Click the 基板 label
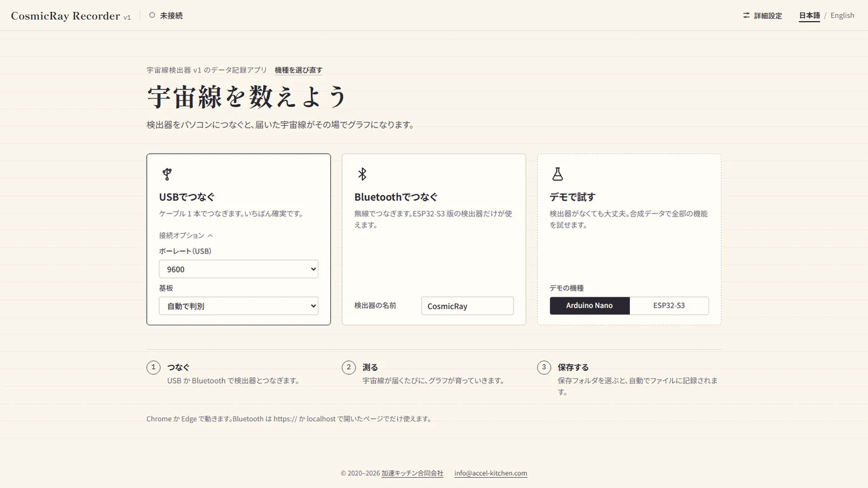Viewport: 868px width, 488px height. pyautogui.click(x=166, y=288)
